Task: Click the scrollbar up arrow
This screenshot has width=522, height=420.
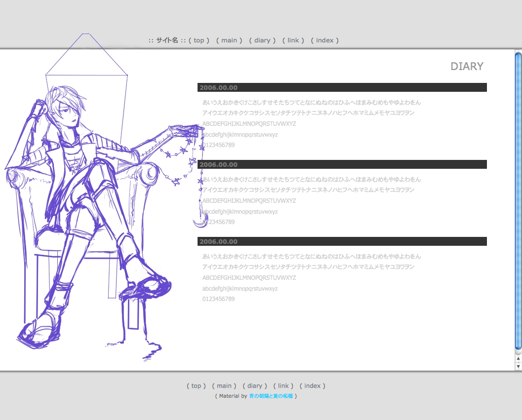Action: pyautogui.click(x=519, y=359)
